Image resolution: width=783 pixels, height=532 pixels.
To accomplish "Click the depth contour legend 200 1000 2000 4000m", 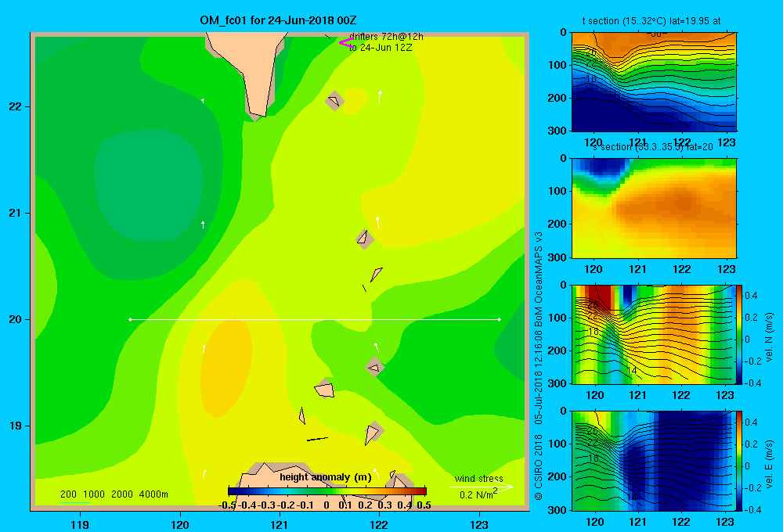I will coord(114,494).
